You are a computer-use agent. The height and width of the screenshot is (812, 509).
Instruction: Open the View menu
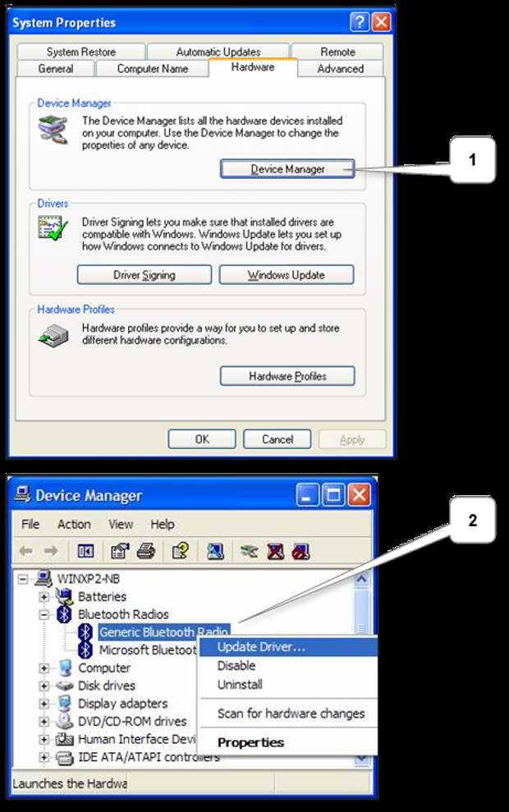[121, 524]
